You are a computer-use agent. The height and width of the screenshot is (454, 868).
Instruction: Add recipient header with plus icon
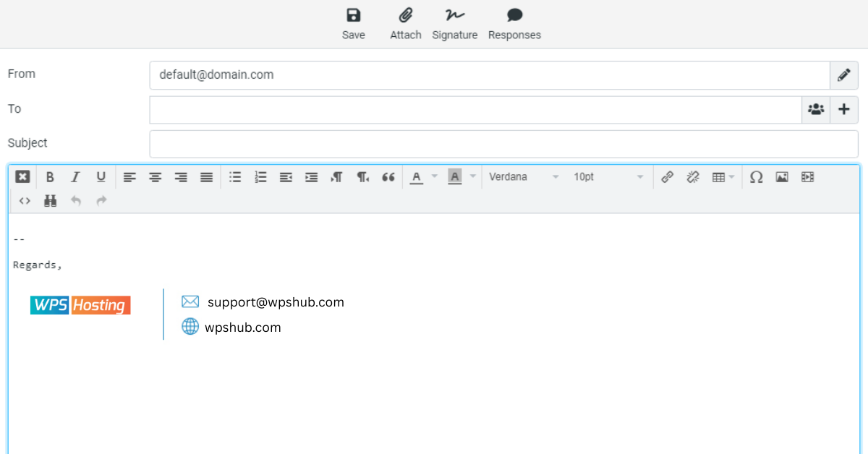[843, 110]
